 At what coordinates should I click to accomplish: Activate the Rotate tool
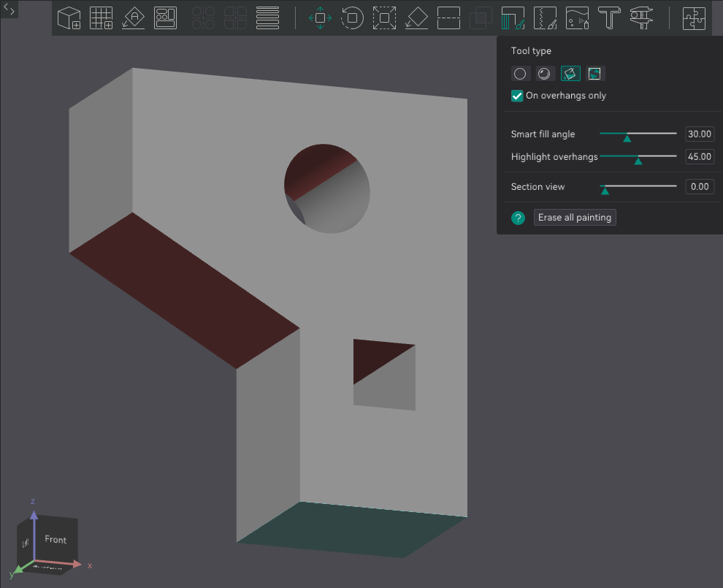coord(352,18)
